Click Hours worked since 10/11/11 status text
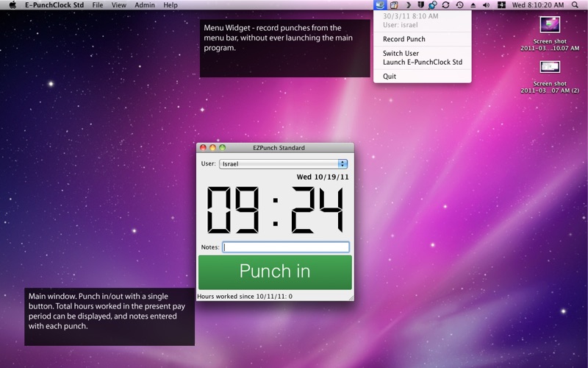 point(245,297)
